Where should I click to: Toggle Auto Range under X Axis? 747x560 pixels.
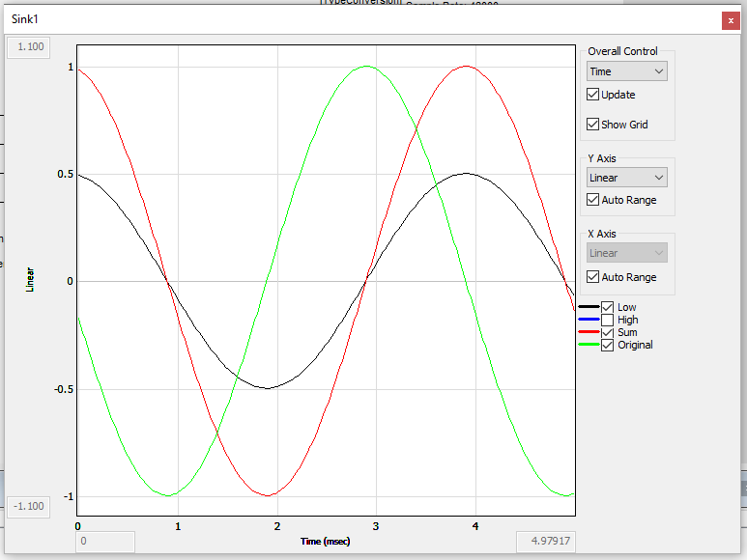593,277
